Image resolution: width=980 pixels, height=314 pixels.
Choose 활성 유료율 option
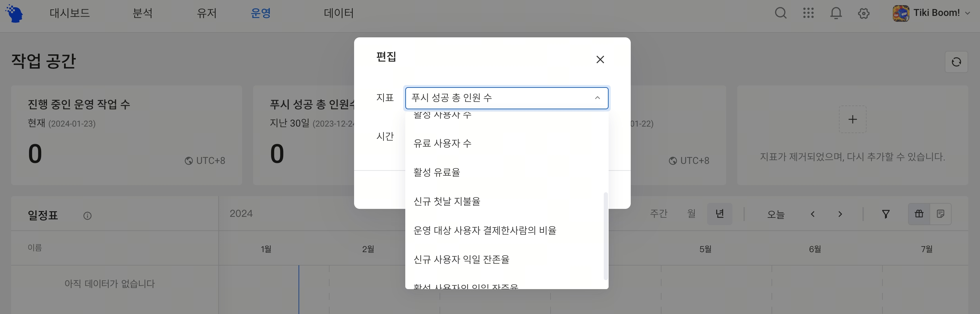pyautogui.click(x=507, y=173)
